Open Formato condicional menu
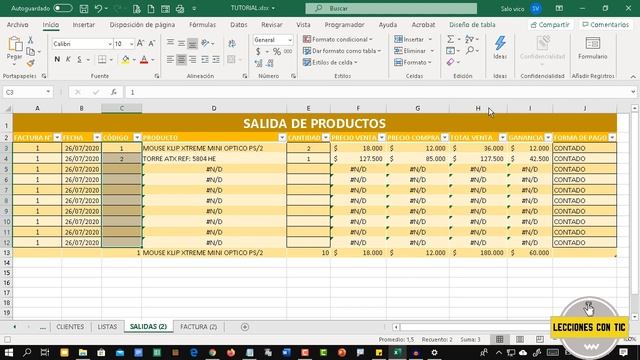Screen dimensions: 640x360 338,39
